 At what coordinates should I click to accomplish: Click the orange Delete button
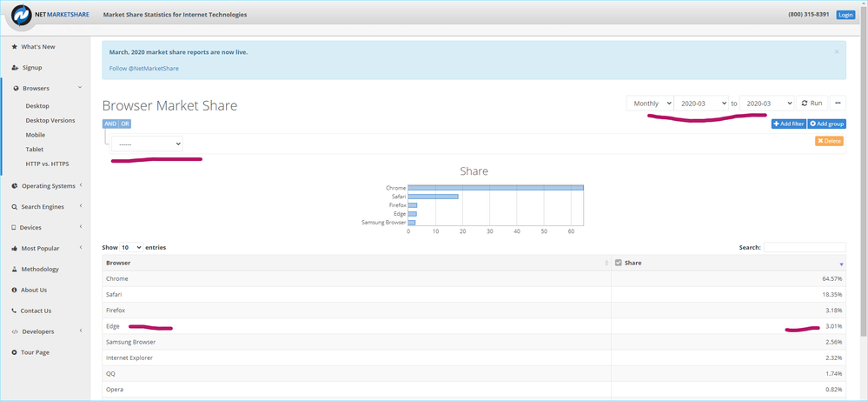[x=829, y=141]
